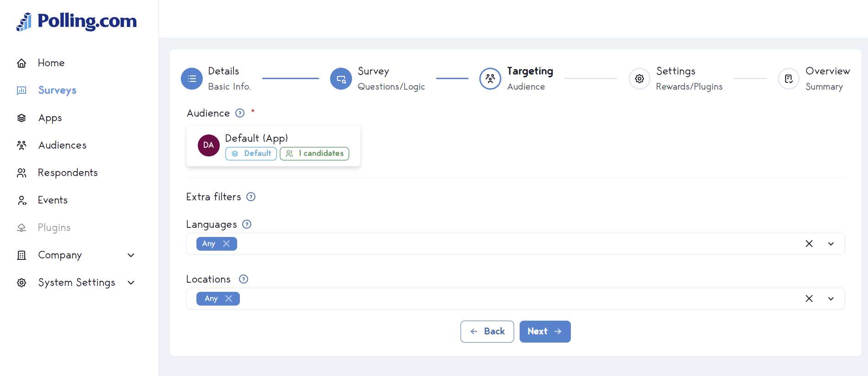Viewport: 868px width, 376px height.
Task: Click the Targeting step audience icon
Action: coord(490,79)
